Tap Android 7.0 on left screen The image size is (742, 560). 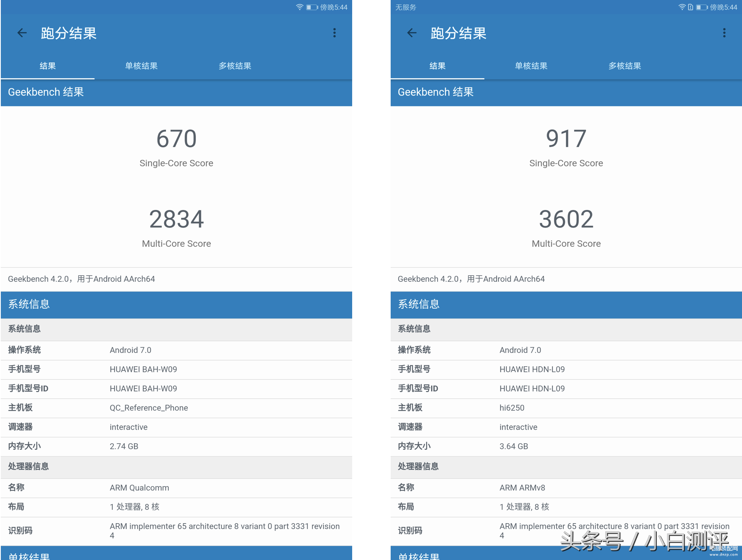[130, 350]
